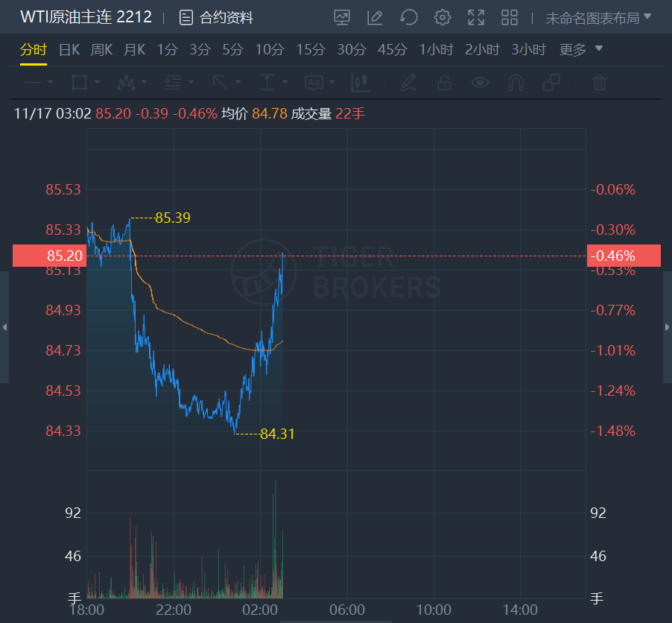Click the WTI原油主连 2212 title
The height and width of the screenshot is (623, 672).
[x=86, y=16]
